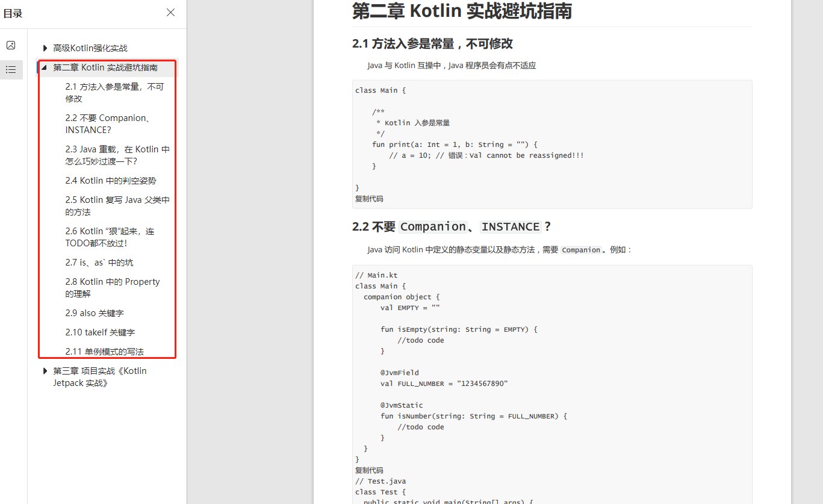Click the val FULL_NUMBER line
823x504 pixels.
444,384
